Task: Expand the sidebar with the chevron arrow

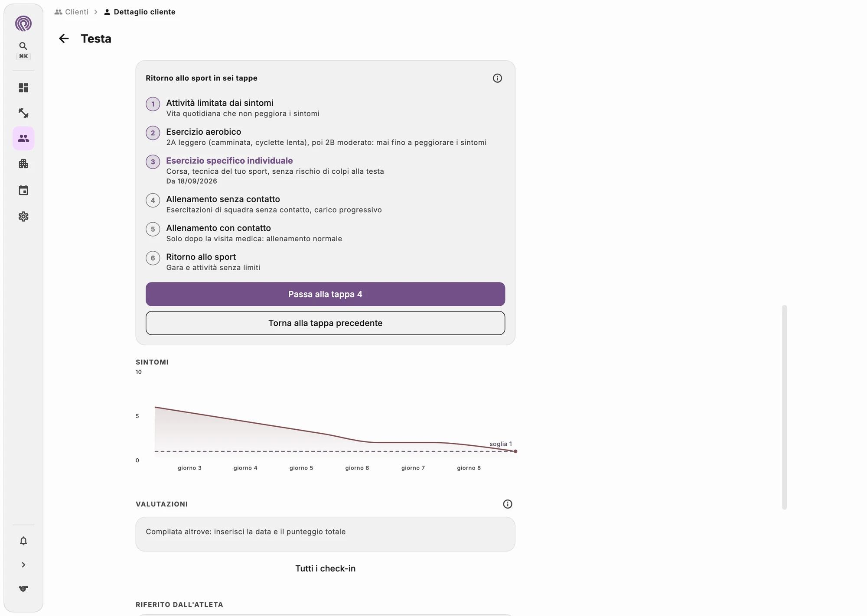Action: pos(23,565)
